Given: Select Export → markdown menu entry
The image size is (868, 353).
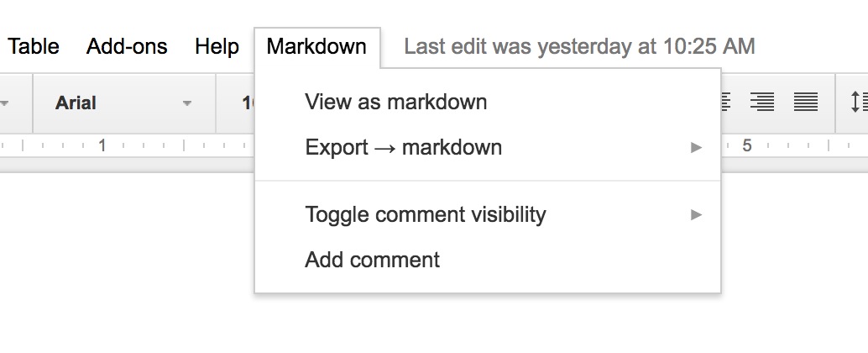Looking at the screenshot, I should pyautogui.click(x=404, y=148).
